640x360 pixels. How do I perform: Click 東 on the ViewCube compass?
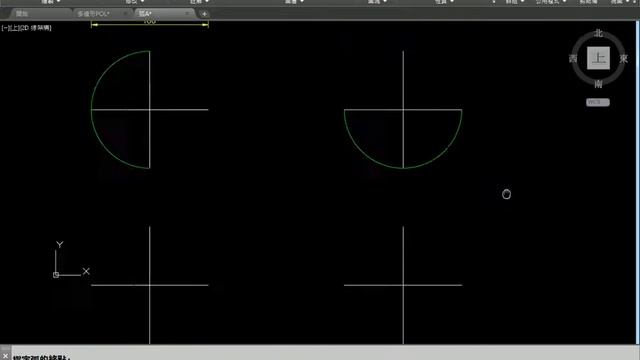(624, 59)
